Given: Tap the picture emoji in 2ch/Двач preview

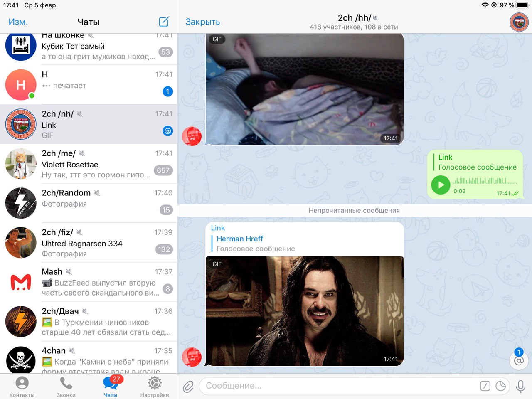Looking at the screenshot, I should pos(47,323).
